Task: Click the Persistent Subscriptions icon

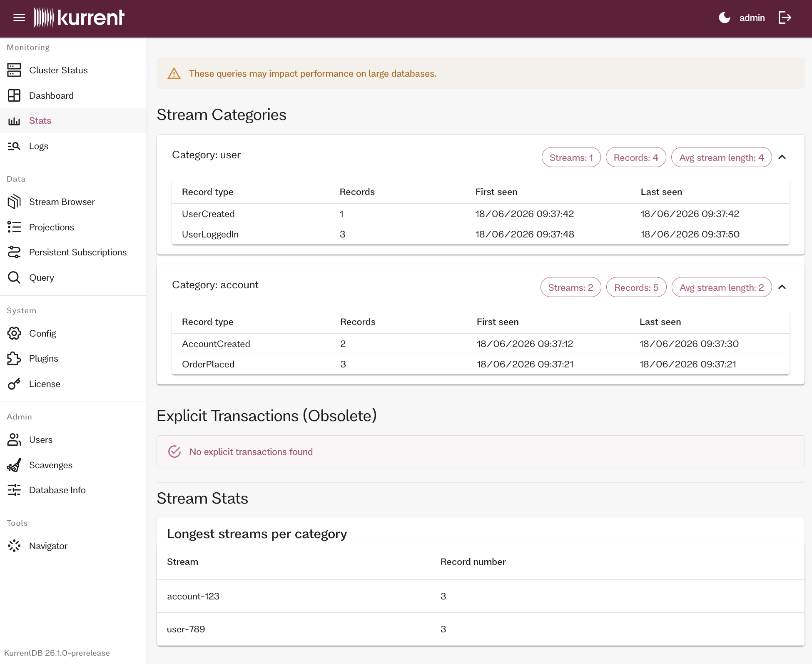Action: (14, 252)
